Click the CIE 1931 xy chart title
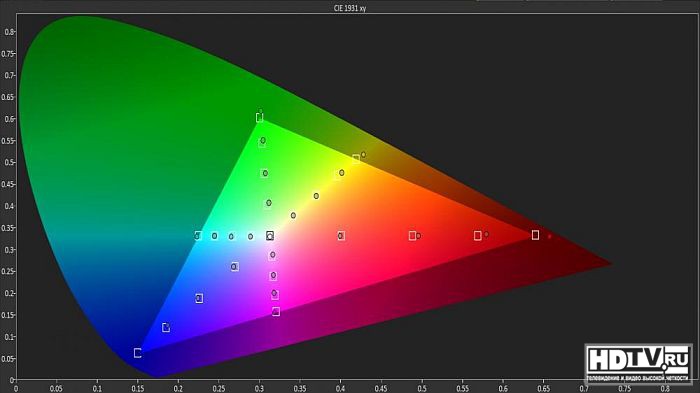 pyautogui.click(x=350, y=8)
